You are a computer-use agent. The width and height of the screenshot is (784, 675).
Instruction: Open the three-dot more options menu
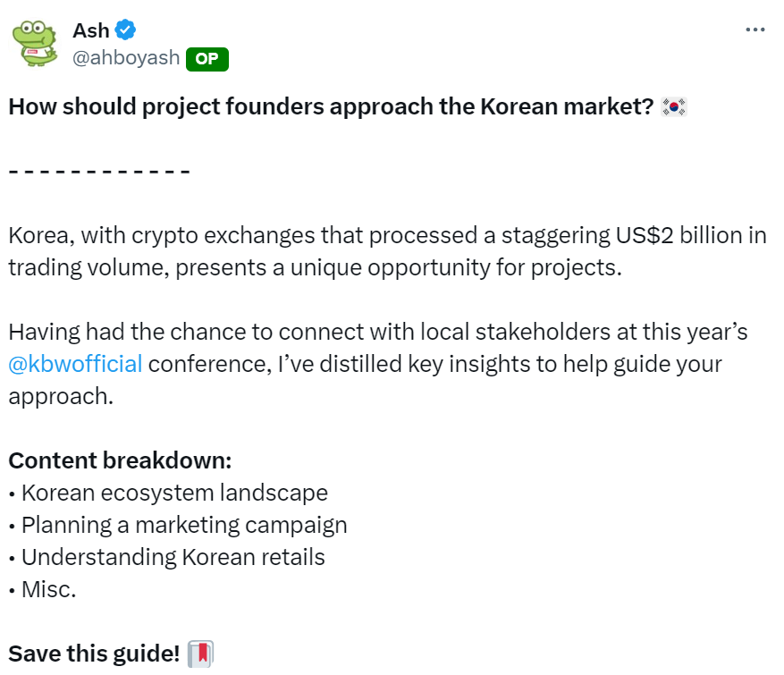pyautogui.click(x=754, y=30)
